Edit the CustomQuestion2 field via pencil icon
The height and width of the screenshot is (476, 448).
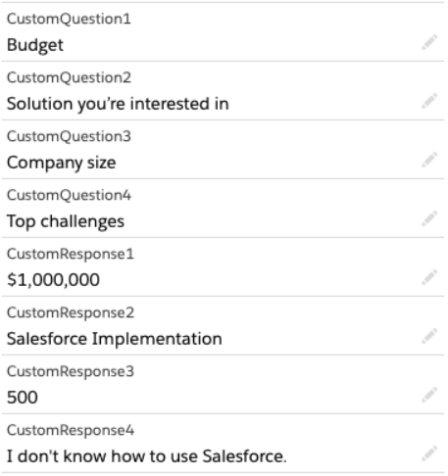[x=429, y=102]
